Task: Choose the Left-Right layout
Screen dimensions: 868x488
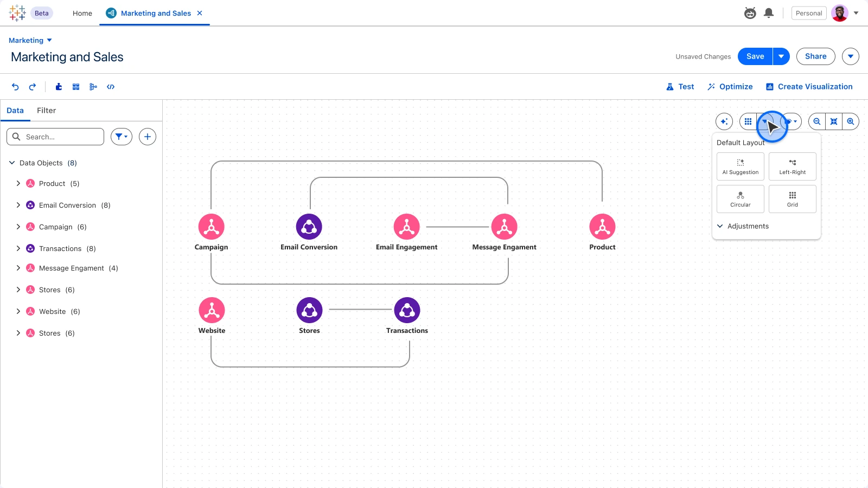Action: pos(793,166)
